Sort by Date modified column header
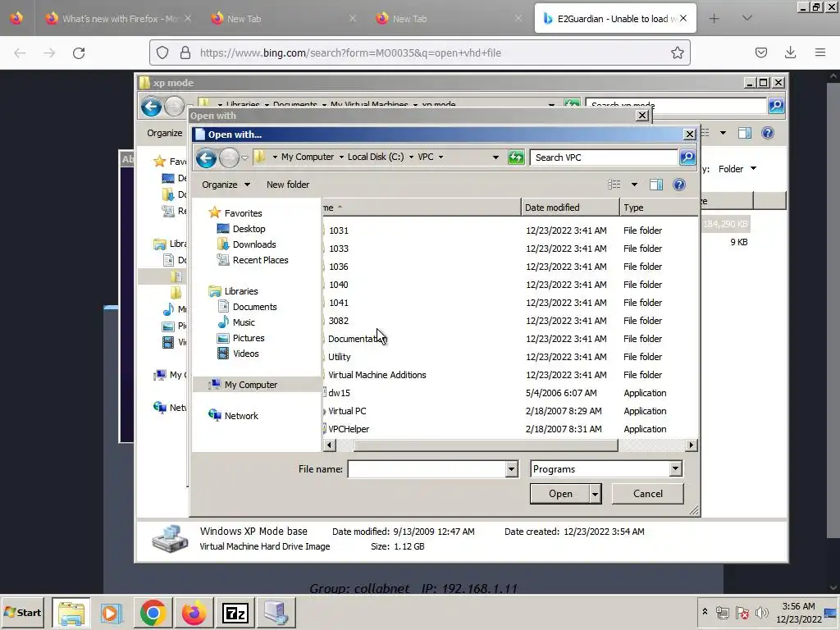Image resolution: width=840 pixels, height=630 pixels. coord(570,208)
